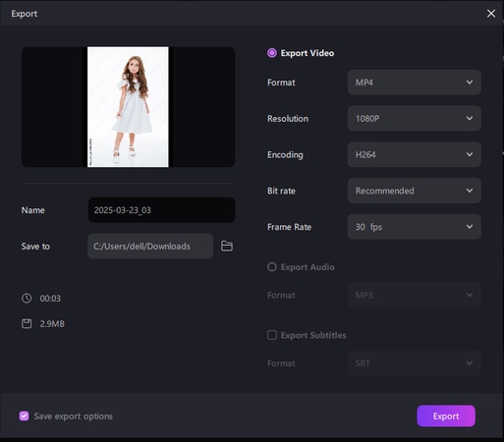Open the audio Format MP3 dropdown
This screenshot has height=442, width=504.
(x=415, y=295)
